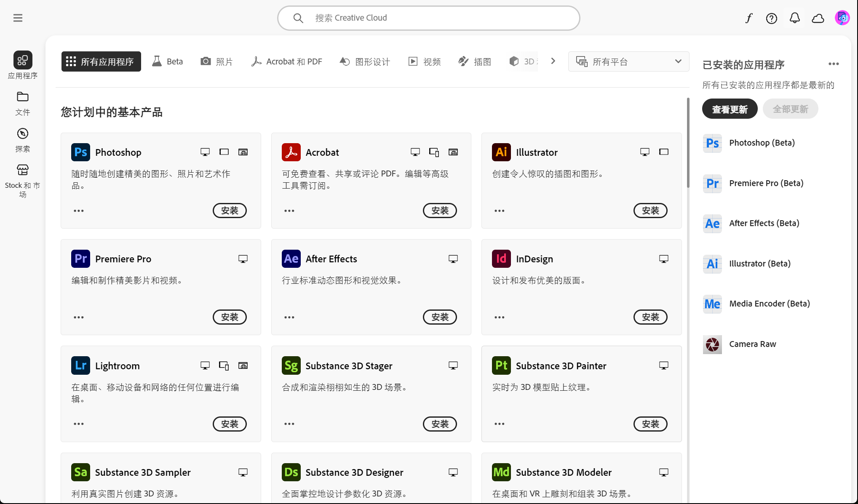Viewport: 858px width, 504px height.
Task: Click the Acrobat app icon
Action: 290,152
